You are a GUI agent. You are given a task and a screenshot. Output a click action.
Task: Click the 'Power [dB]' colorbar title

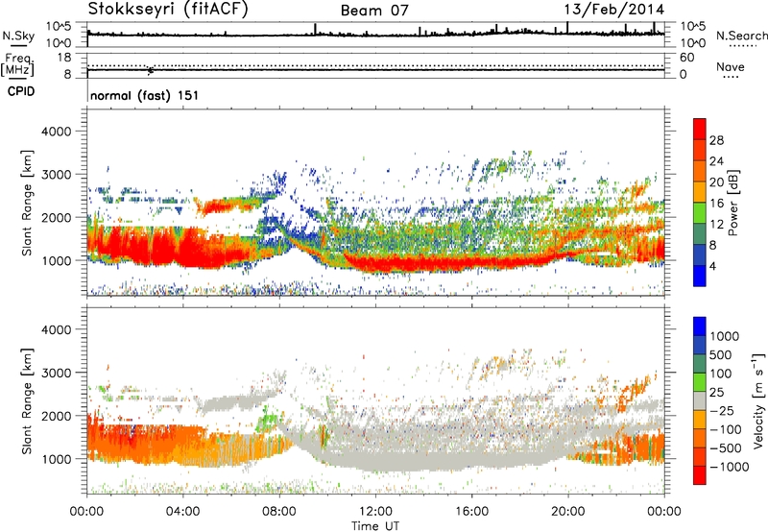(x=733, y=203)
